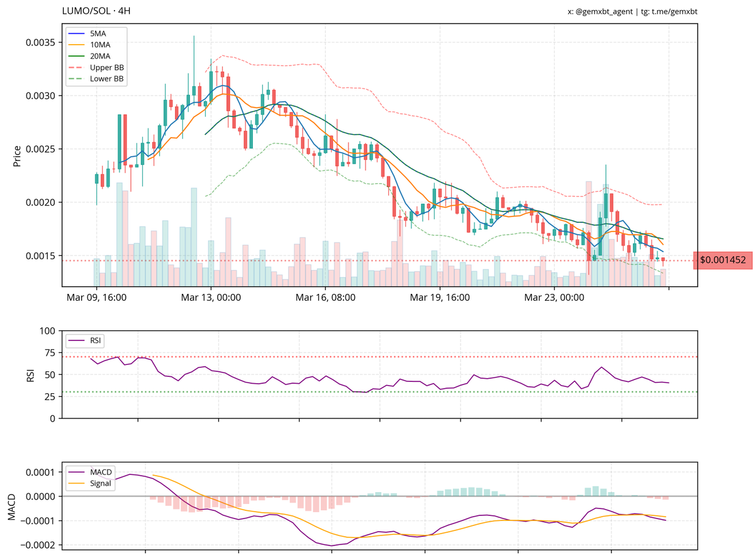Click the 75 RSI axis label

pos(50,353)
